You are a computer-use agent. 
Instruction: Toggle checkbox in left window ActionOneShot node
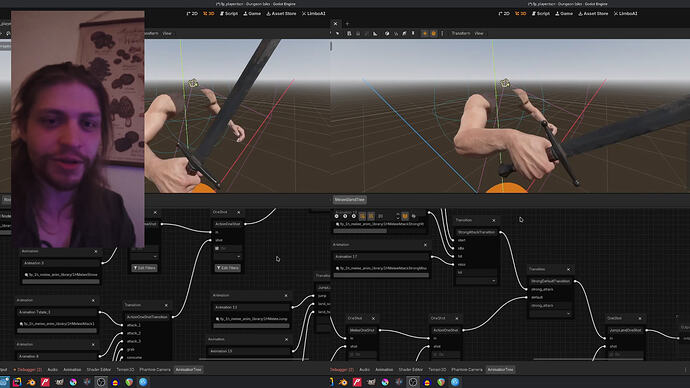tap(217, 249)
